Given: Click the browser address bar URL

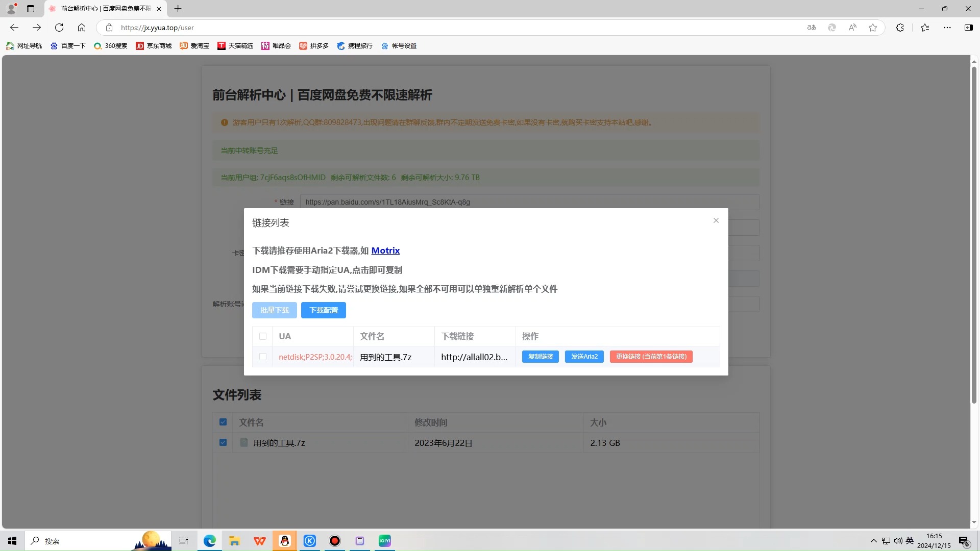Looking at the screenshot, I should point(157,28).
